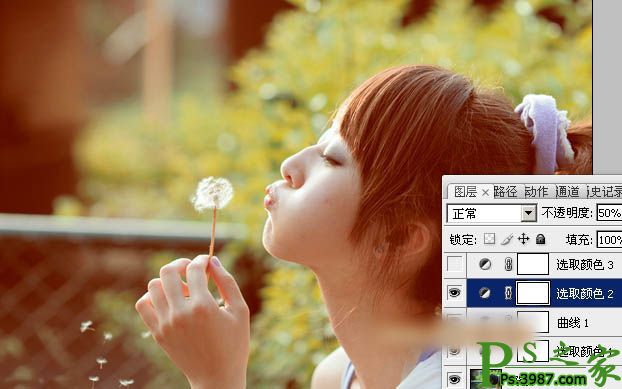Select layer mask thumbnail of 选取颜色 3

533,264
